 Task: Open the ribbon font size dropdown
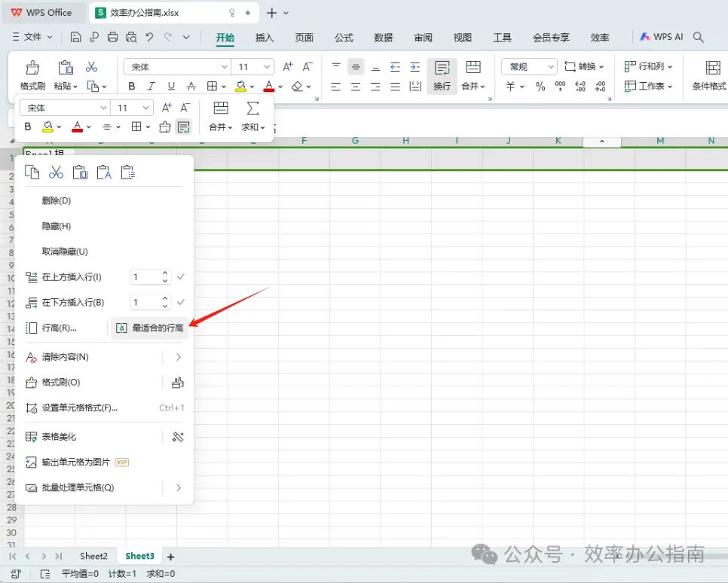tap(267, 67)
